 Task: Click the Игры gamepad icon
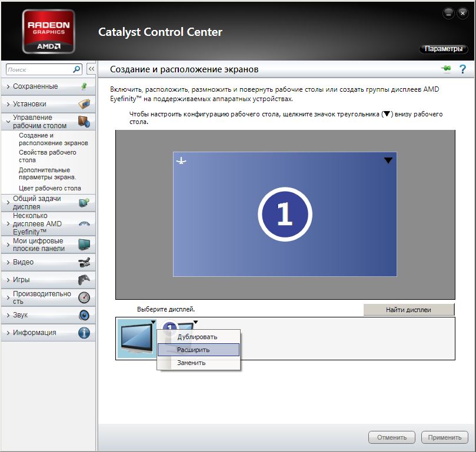point(84,280)
